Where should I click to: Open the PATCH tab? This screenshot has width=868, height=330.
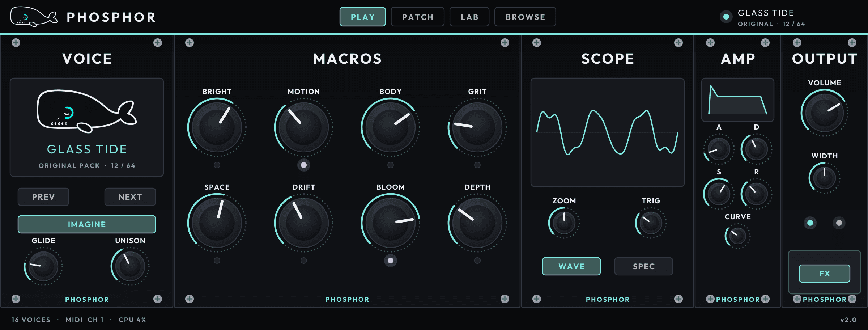point(418,17)
